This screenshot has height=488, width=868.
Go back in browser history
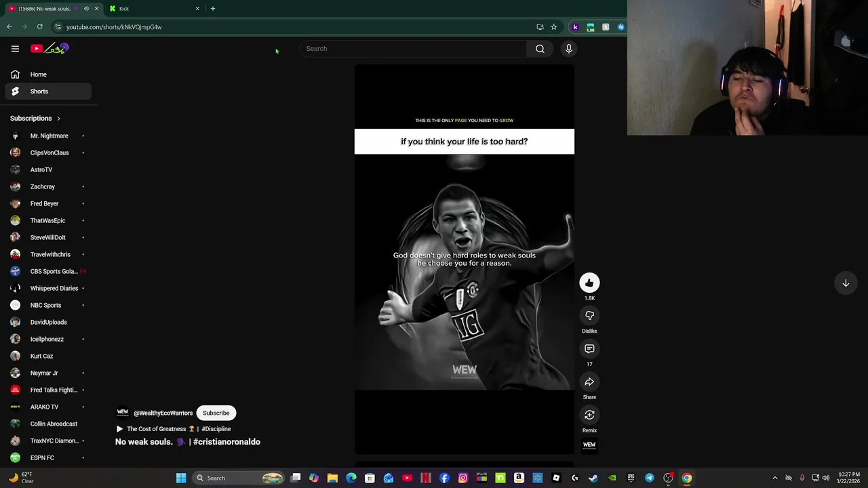pyautogui.click(x=9, y=27)
